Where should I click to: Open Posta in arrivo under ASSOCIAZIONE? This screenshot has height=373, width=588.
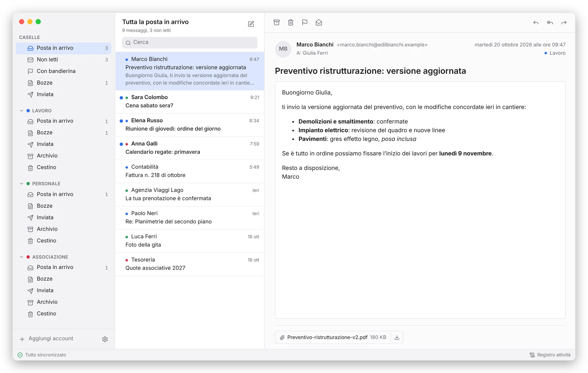pos(64,267)
